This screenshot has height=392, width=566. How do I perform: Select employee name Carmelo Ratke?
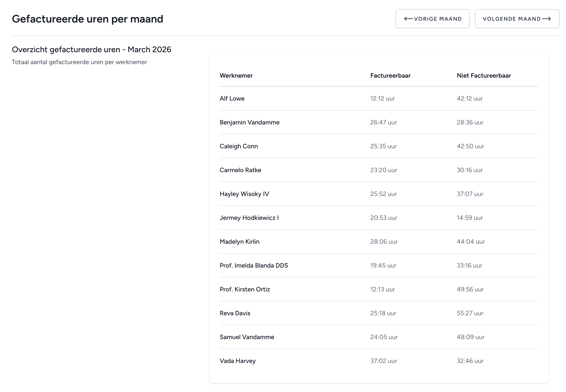tap(240, 170)
